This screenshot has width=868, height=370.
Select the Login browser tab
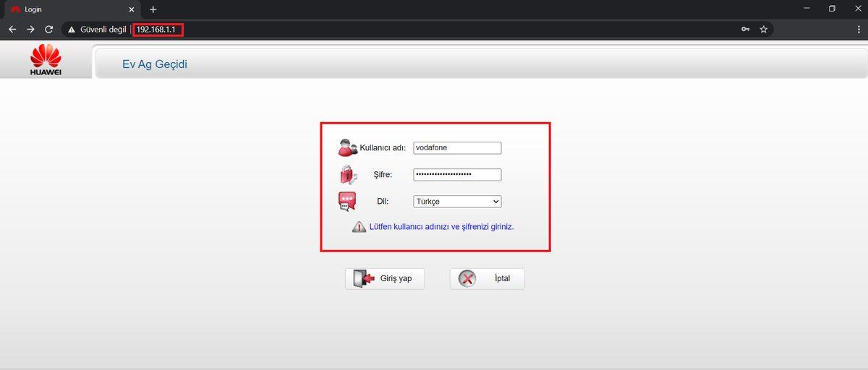(65, 9)
